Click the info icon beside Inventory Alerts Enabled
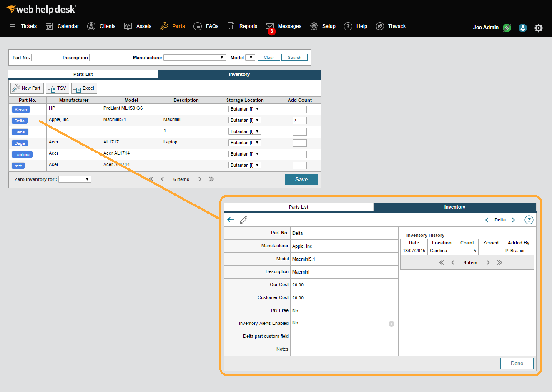Image resolution: width=552 pixels, height=392 pixels. click(x=391, y=324)
